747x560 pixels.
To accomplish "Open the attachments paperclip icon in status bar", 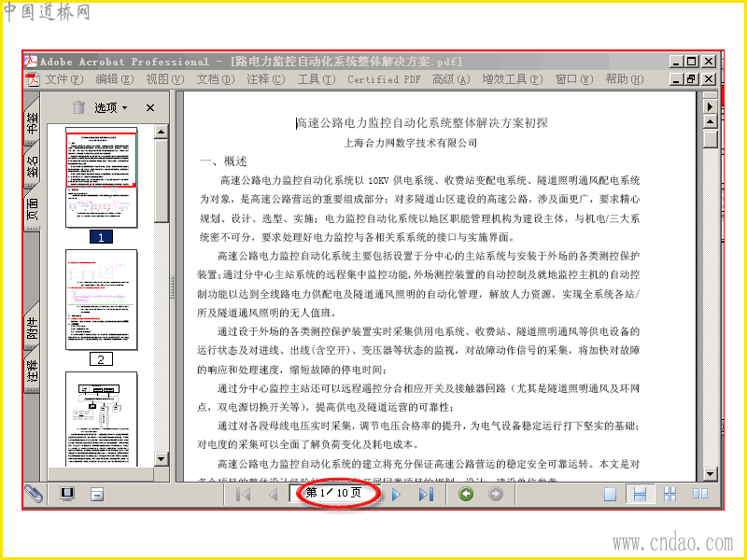I will point(34,495).
